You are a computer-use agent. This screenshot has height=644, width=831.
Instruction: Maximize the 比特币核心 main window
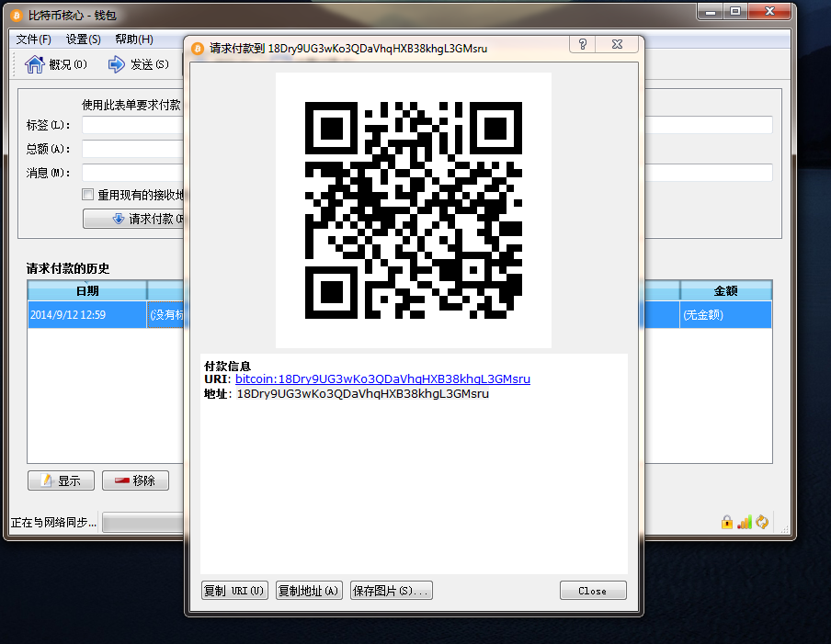point(735,12)
